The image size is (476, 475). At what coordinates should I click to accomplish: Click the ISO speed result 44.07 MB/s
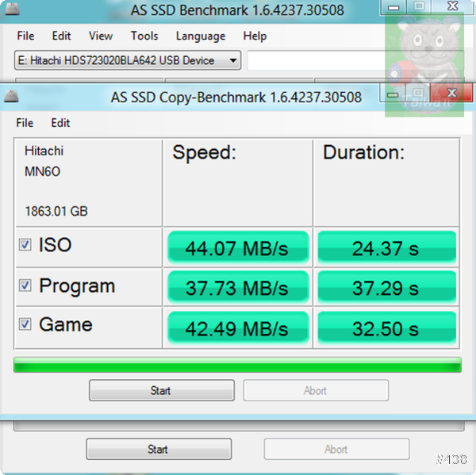[236, 248]
